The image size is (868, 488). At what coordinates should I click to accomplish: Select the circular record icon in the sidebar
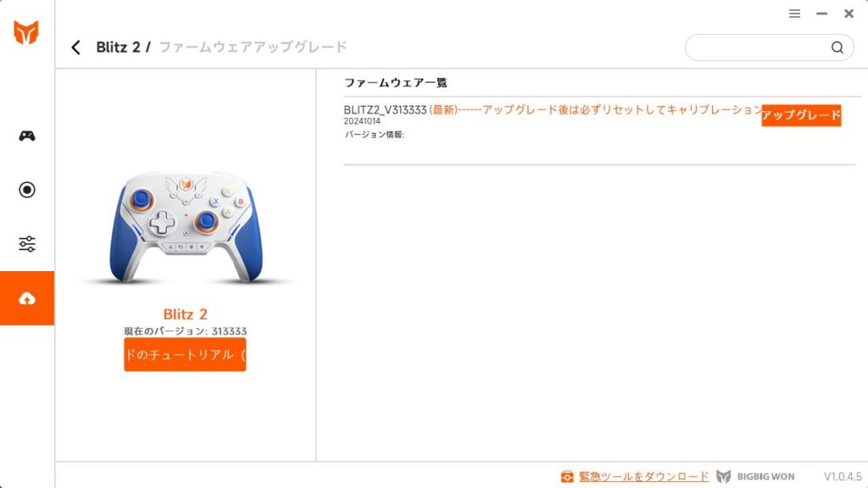click(x=26, y=190)
